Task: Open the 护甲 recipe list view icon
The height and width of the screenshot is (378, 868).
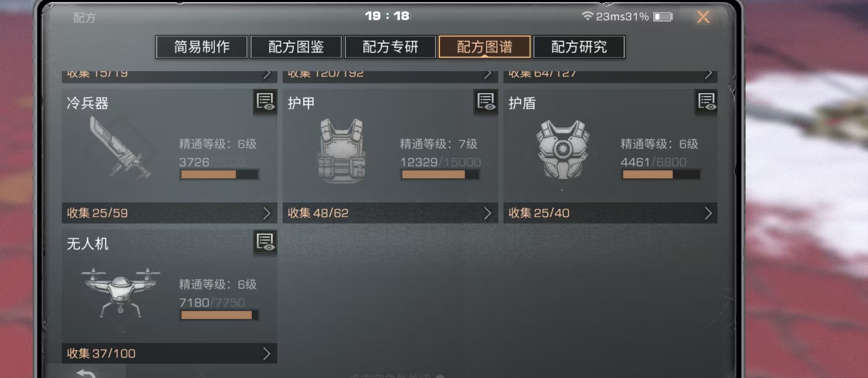Action: 486,101
